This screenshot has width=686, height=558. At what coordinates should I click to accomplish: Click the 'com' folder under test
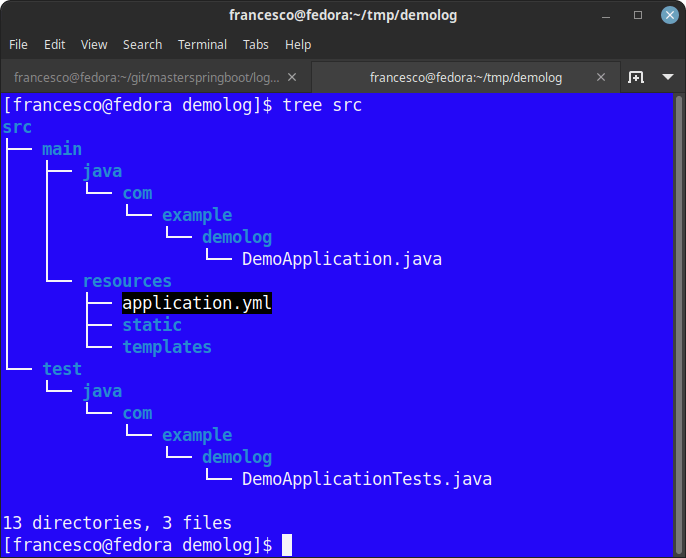137,413
